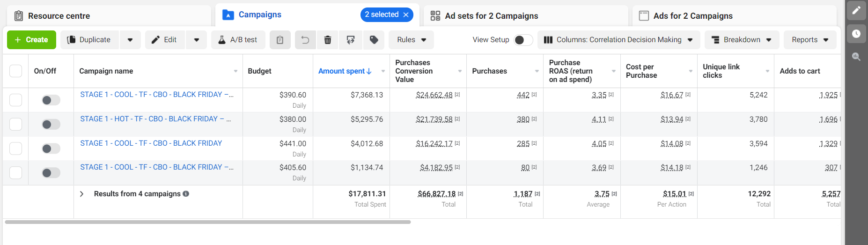Viewport: 868px width, 245px height.
Task: Check the box for the STAGE 1 - HOT campaign
Action: pos(15,124)
